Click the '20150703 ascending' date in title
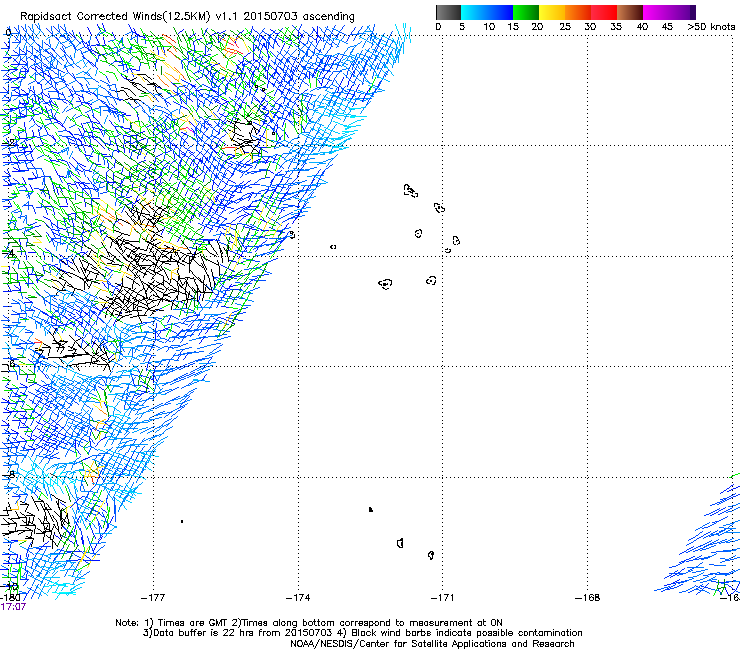The height and width of the screenshot is (650, 740). click(x=299, y=16)
